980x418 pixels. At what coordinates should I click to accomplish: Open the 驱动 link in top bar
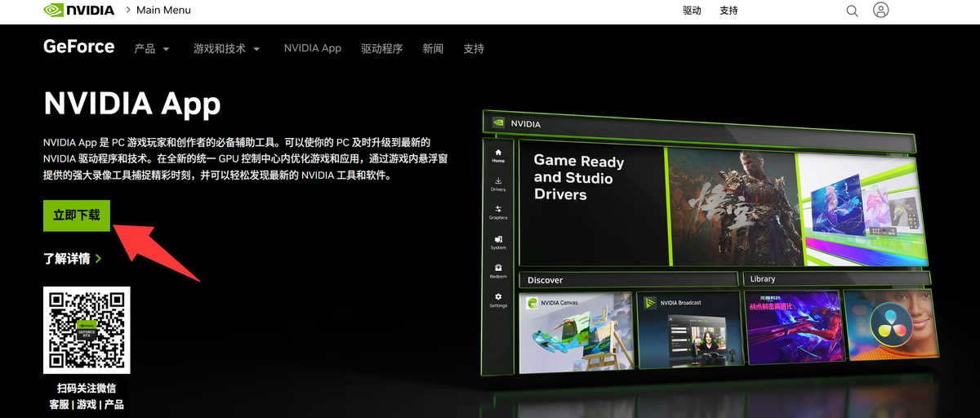click(x=692, y=11)
